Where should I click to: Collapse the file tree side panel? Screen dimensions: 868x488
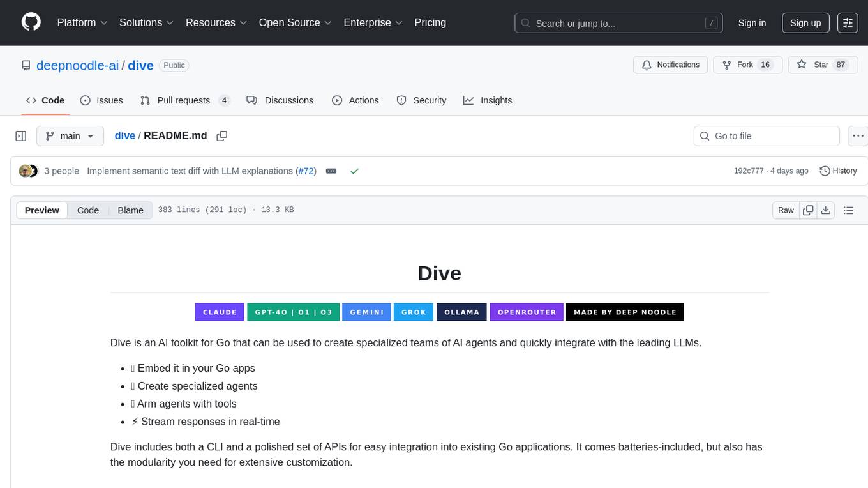(x=21, y=136)
